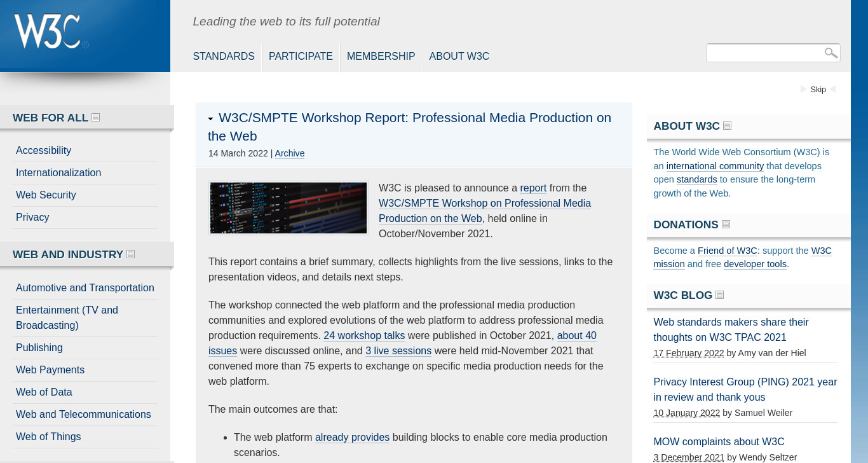Open the STANDARDS menu

[224, 56]
